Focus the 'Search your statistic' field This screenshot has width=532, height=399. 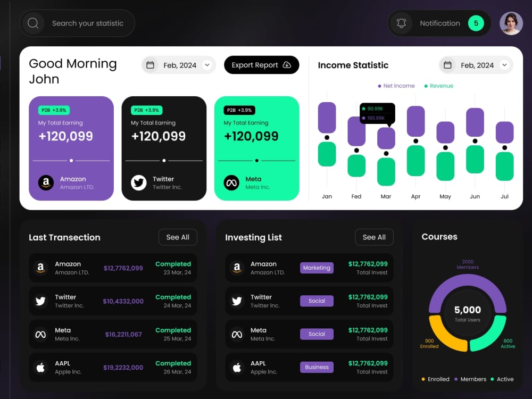coord(77,23)
